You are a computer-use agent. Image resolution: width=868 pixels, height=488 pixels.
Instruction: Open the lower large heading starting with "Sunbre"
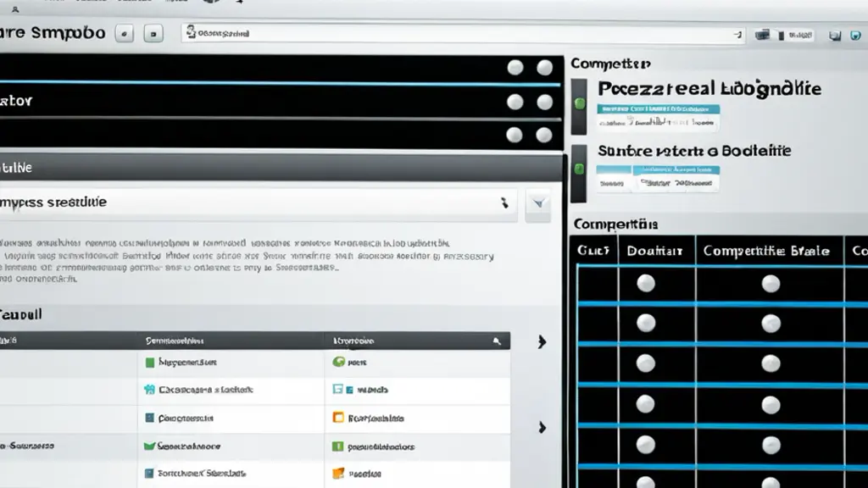(x=694, y=151)
